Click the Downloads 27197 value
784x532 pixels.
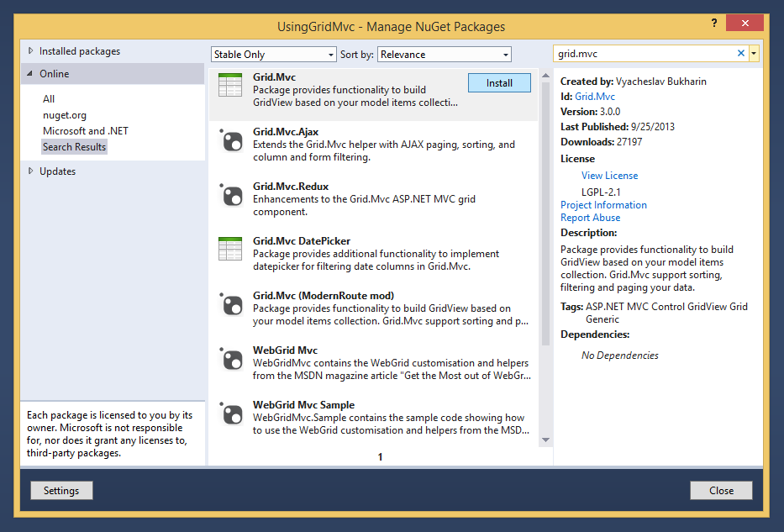[629, 141]
